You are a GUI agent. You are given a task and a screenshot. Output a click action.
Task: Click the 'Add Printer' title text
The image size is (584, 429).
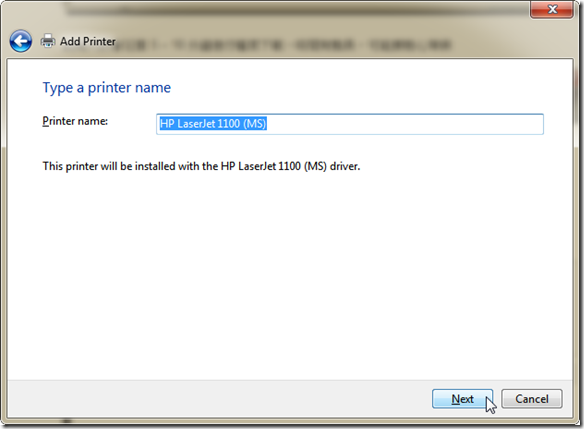(x=88, y=41)
